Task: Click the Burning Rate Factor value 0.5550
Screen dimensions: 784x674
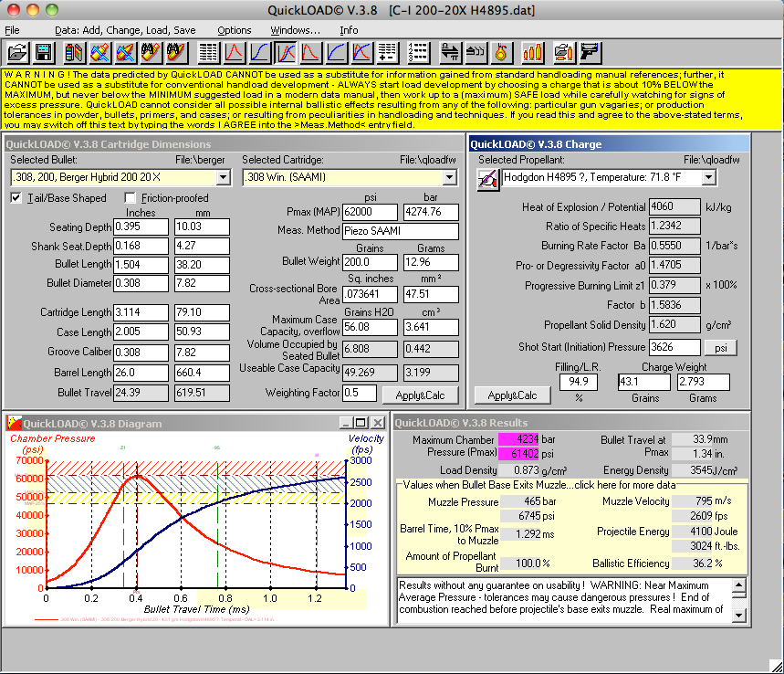Action: tap(674, 246)
